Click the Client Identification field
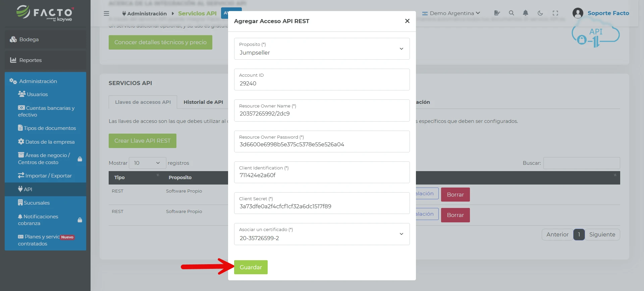Image resolution: width=644 pixels, height=291 pixels. [322, 172]
